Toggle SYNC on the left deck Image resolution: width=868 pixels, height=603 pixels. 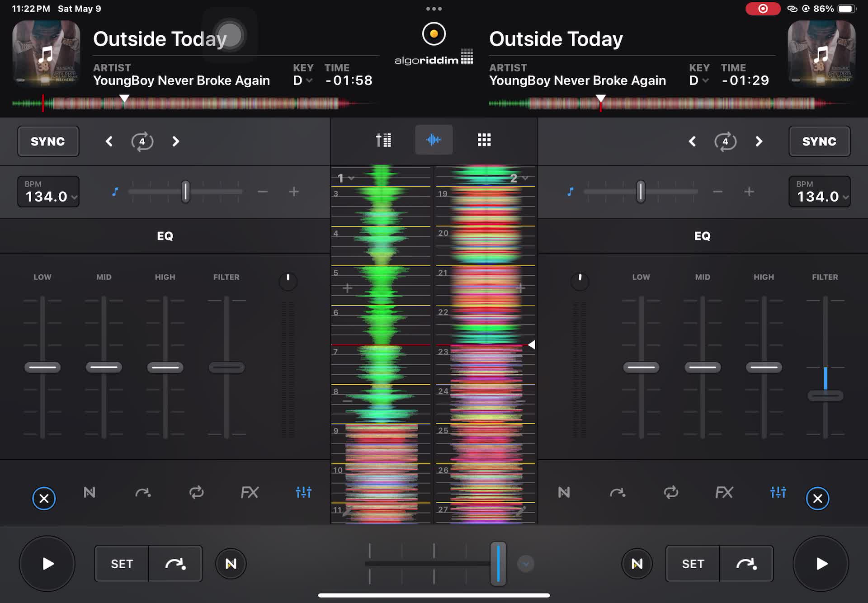click(x=48, y=141)
